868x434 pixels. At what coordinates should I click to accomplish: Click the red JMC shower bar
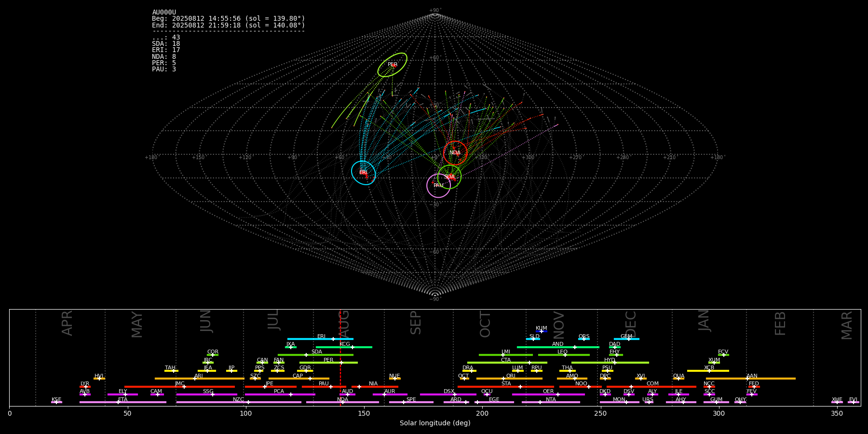point(180,387)
